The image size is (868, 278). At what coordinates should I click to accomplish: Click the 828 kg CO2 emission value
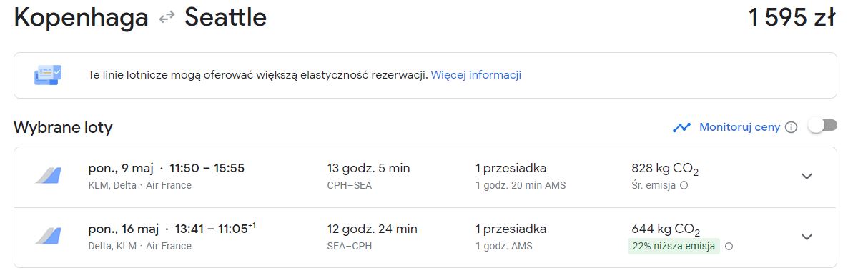665,169
